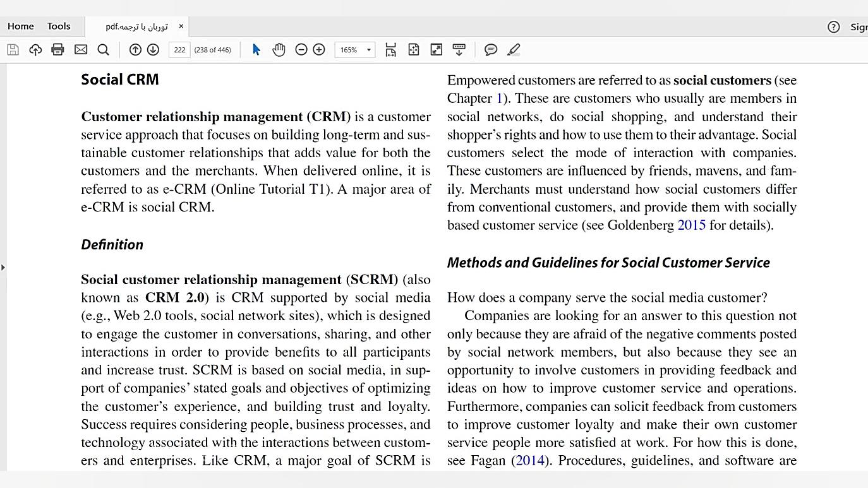Image resolution: width=868 pixels, height=488 pixels.
Task: Click the (238 of 446) page count
Action: [212, 49]
